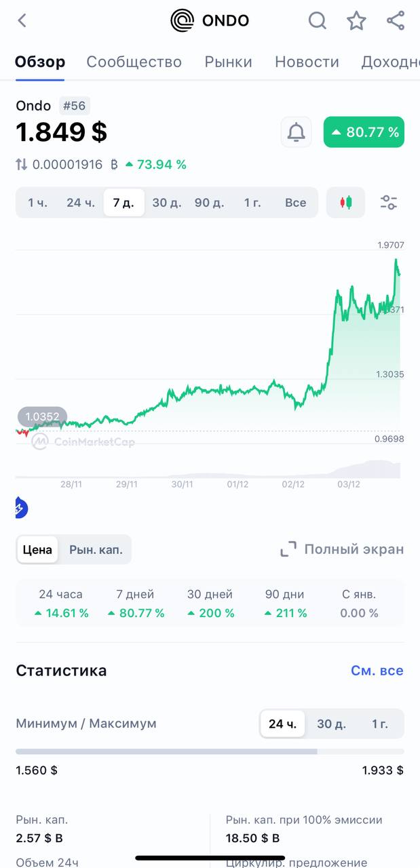Image resolution: width=420 pixels, height=868 pixels.
Task: Switch Минимум/Максимум to 1 г.
Action: [380, 724]
